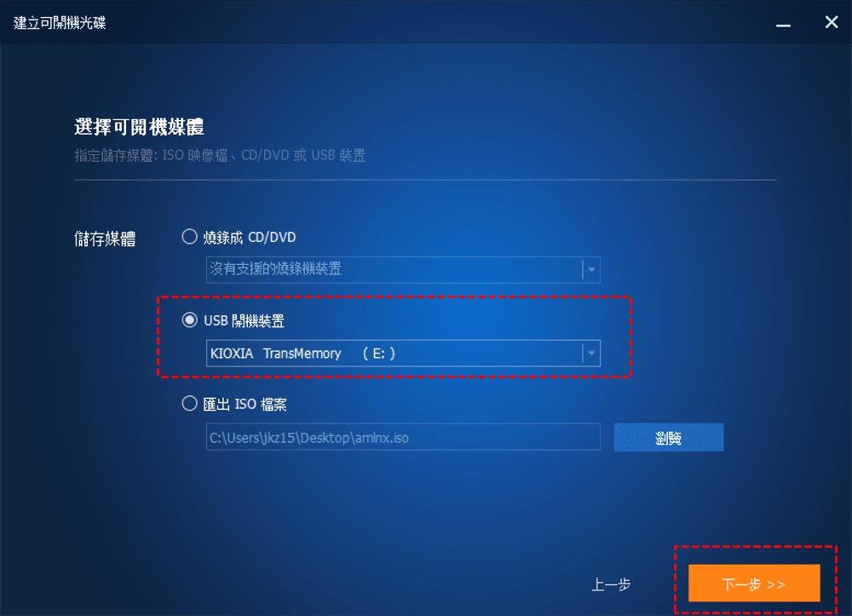The width and height of the screenshot is (852, 616).
Task: Close the bootable media wizard window
Action: [x=831, y=22]
